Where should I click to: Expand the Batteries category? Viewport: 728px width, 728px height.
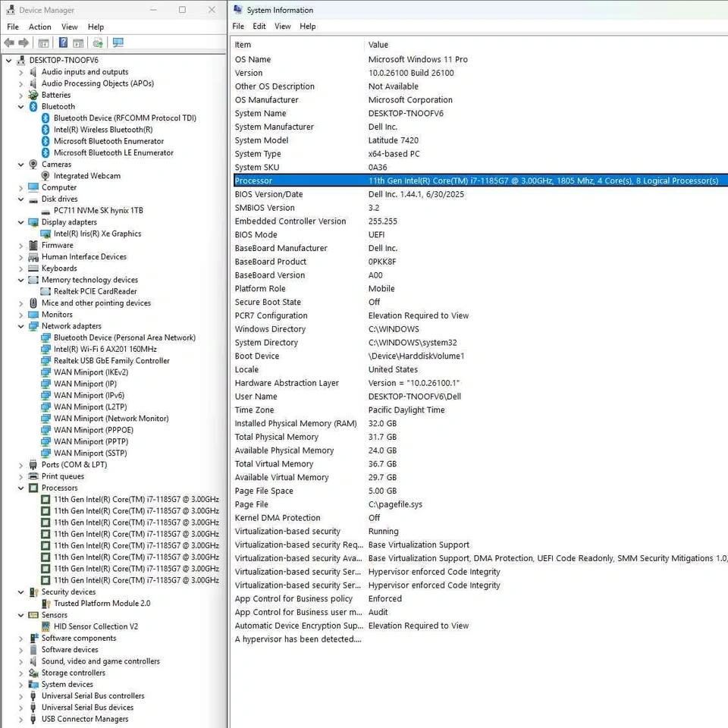21,96
